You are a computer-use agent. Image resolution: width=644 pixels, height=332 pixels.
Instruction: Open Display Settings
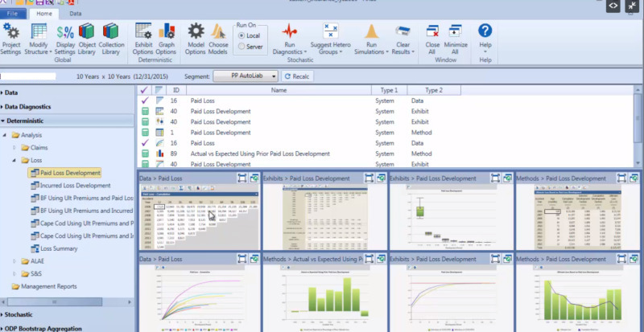coord(65,39)
